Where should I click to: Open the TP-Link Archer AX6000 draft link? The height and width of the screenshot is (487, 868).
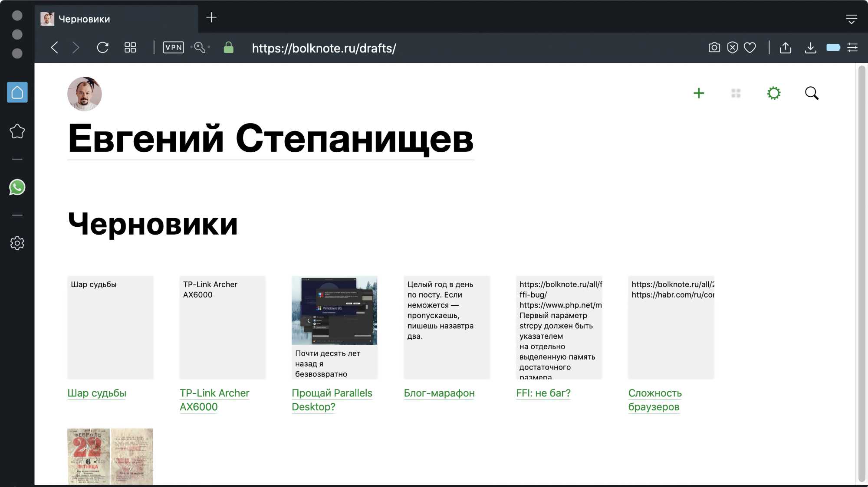[214, 400]
